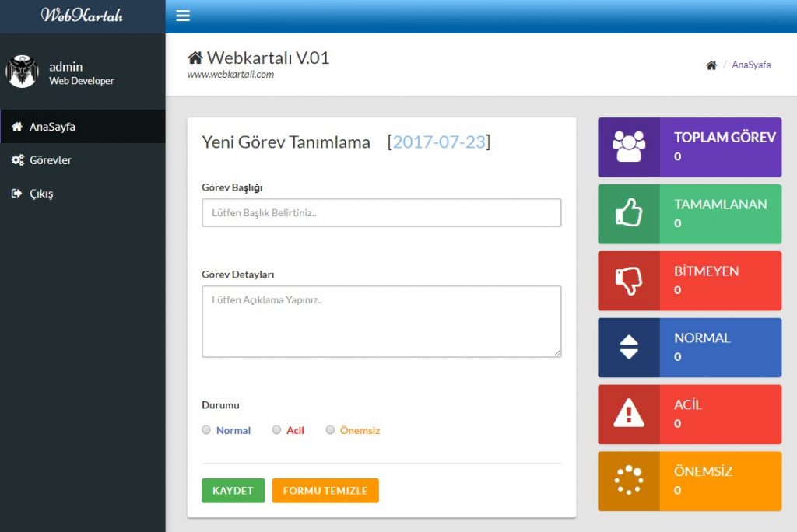Screen dimensions: 797x532
Task: Click the Bitmeyen thumbs-down icon
Action: coord(629,281)
